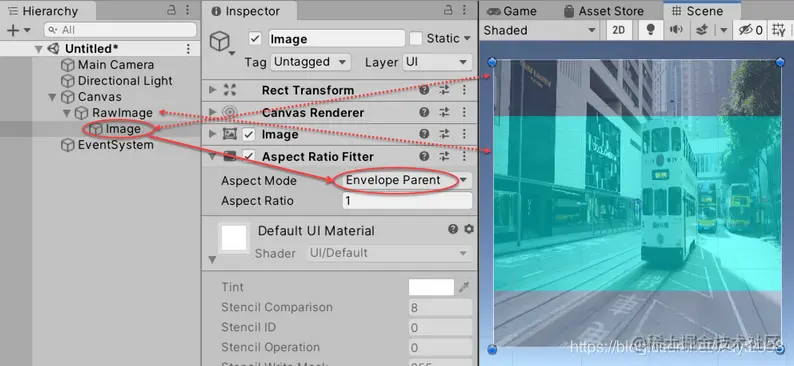This screenshot has height=366, width=794.
Task: Toggle scene audio speaker icon
Action: [x=676, y=30]
